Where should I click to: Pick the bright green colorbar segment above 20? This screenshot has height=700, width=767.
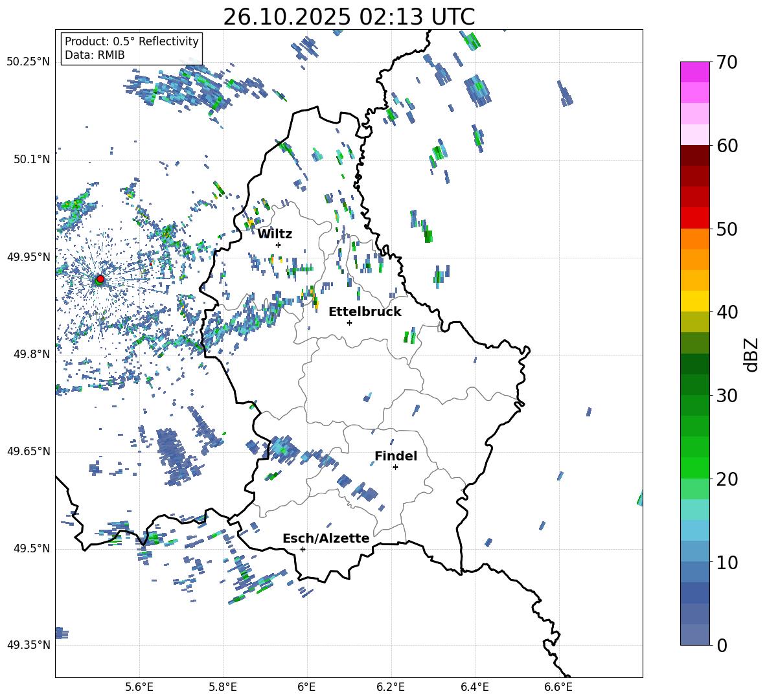point(695,468)
